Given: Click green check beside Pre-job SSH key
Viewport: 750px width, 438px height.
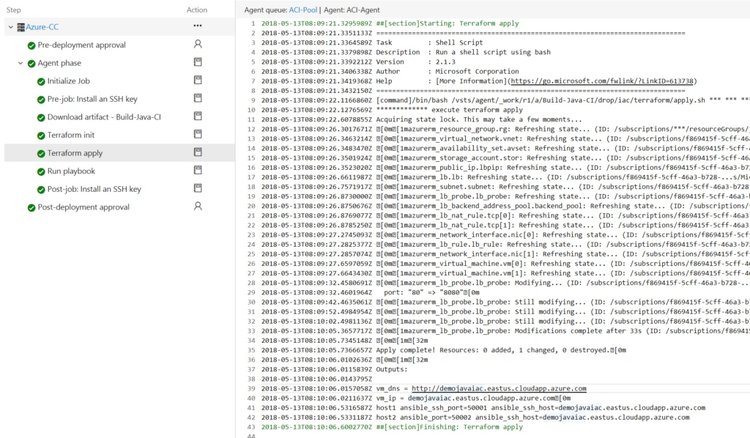Looking at the screenshot, I should 41,100.
